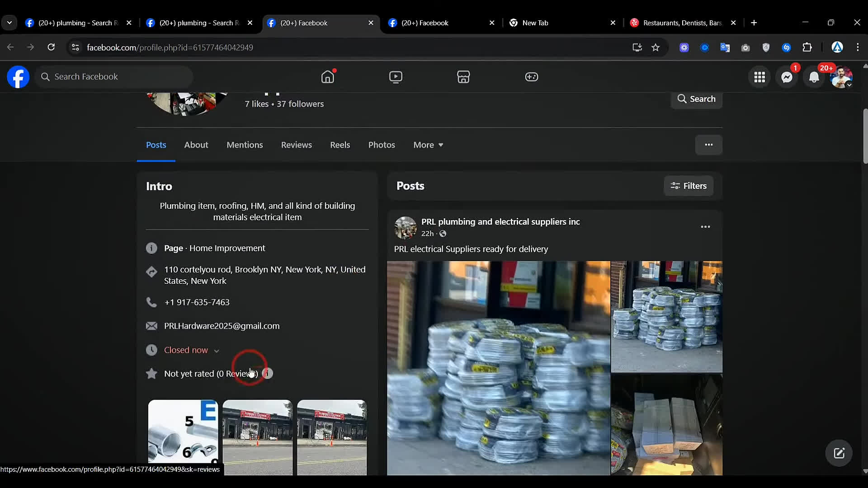Switch to the About tab
The width and height of the screenshot is (868, 488).
click(x=196, y=145)
